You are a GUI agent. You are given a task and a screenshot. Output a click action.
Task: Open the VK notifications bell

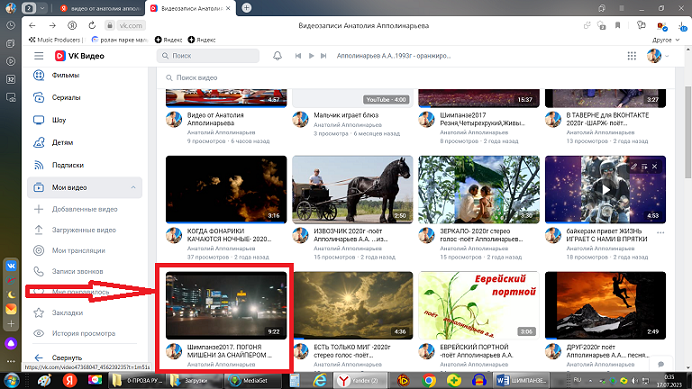277,56
